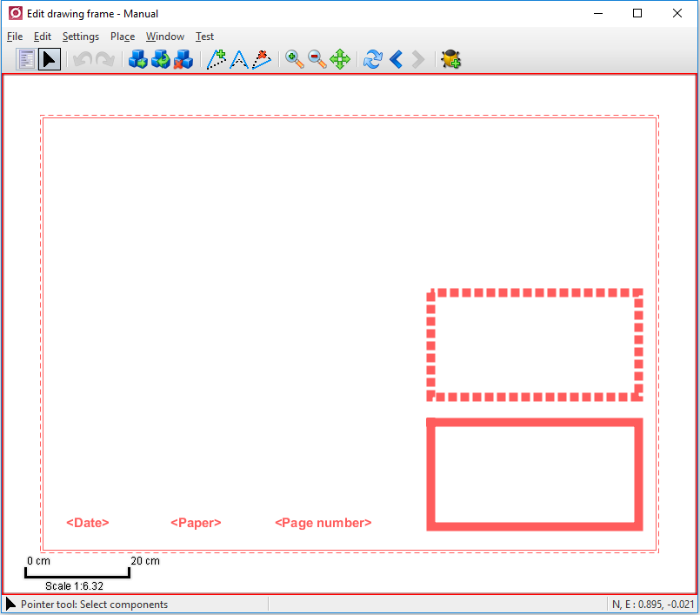Viewport: 700px width, 615px height.
Task: Remove line point tool with red X
Action: 262,59
